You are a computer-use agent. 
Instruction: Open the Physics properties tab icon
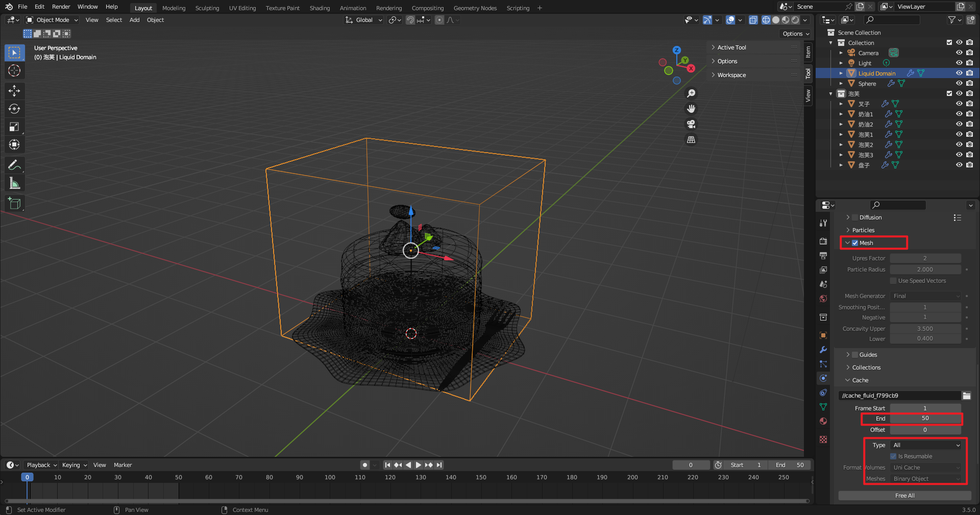(823, 378)
